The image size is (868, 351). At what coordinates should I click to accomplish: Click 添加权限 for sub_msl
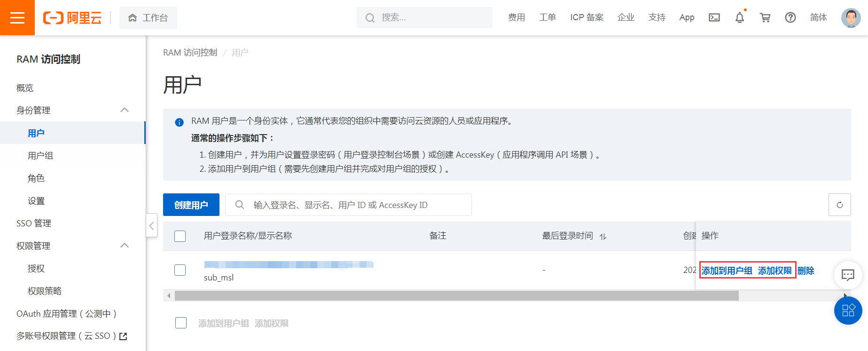tap(775, 271)
